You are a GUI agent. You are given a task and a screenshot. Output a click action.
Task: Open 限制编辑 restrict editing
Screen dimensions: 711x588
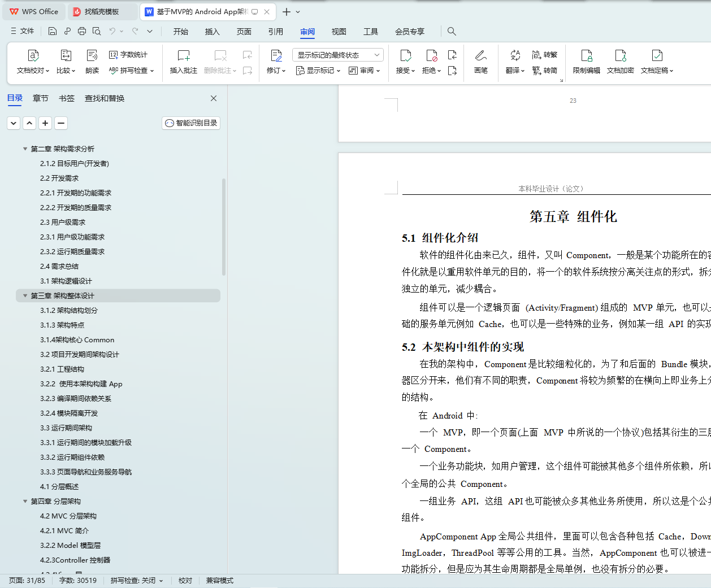point(587,61)
